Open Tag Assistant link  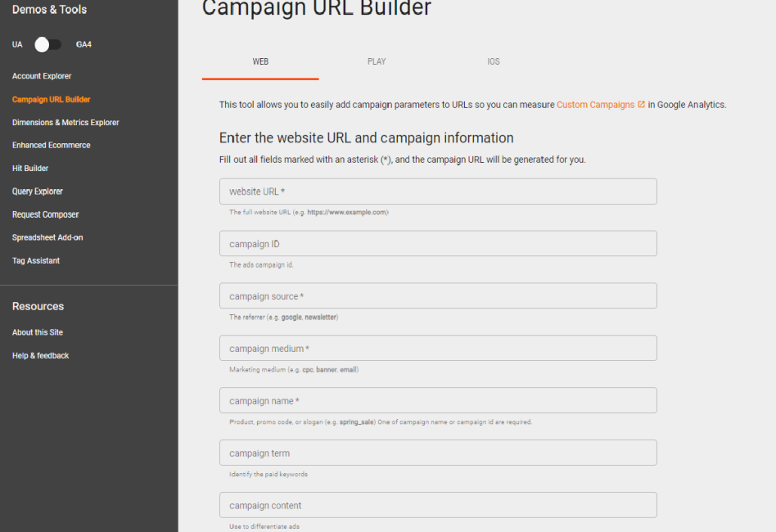[36, 261]
